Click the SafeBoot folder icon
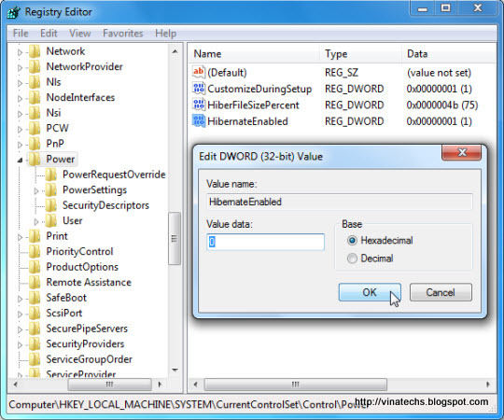Screen dimensions: 504x420 pyautogui.click(x=35, y=298)
